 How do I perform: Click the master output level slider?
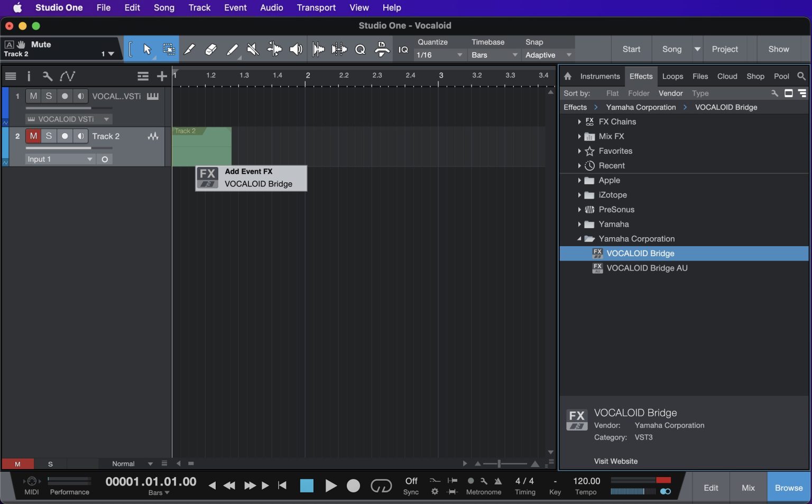(640, 481)
